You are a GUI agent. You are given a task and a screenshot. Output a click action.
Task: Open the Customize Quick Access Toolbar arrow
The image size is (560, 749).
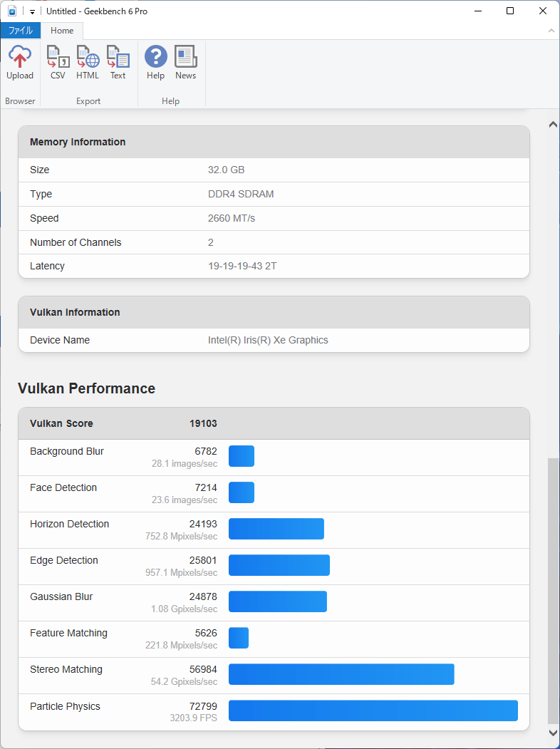tap(33, 12)
